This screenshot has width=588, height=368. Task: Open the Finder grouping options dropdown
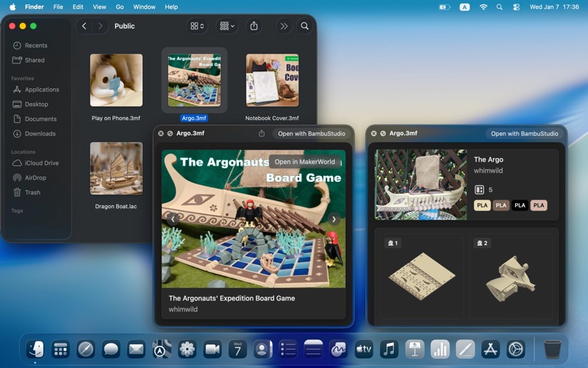(227, 26)
